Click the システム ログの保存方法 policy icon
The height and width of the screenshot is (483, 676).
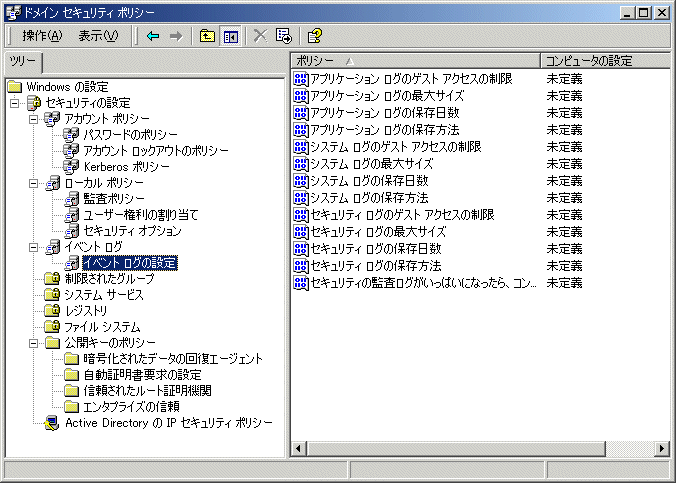pos(300,198)
